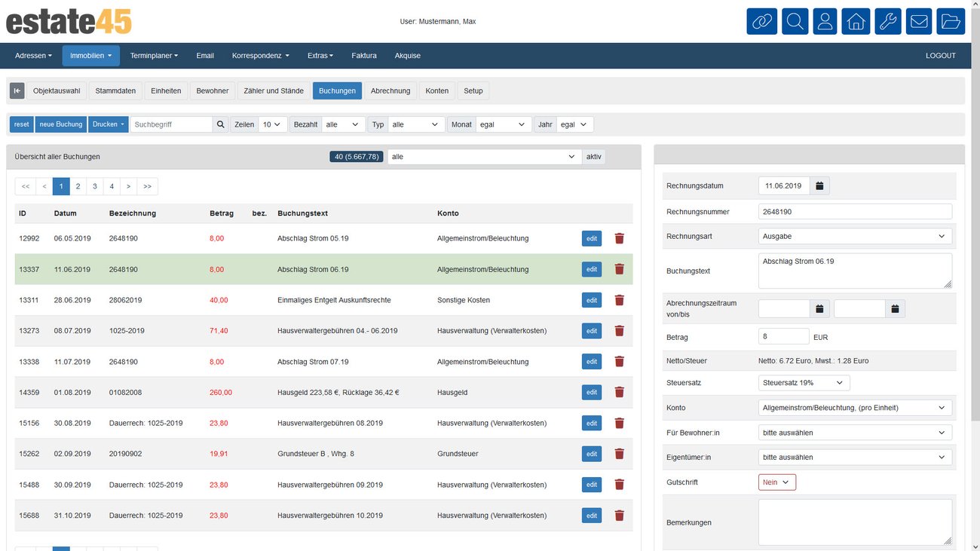Viewport: 980px width, 551px height.
Task: Click the chain link icon in header
Action: pyautogui.click(x=761, y=21)
